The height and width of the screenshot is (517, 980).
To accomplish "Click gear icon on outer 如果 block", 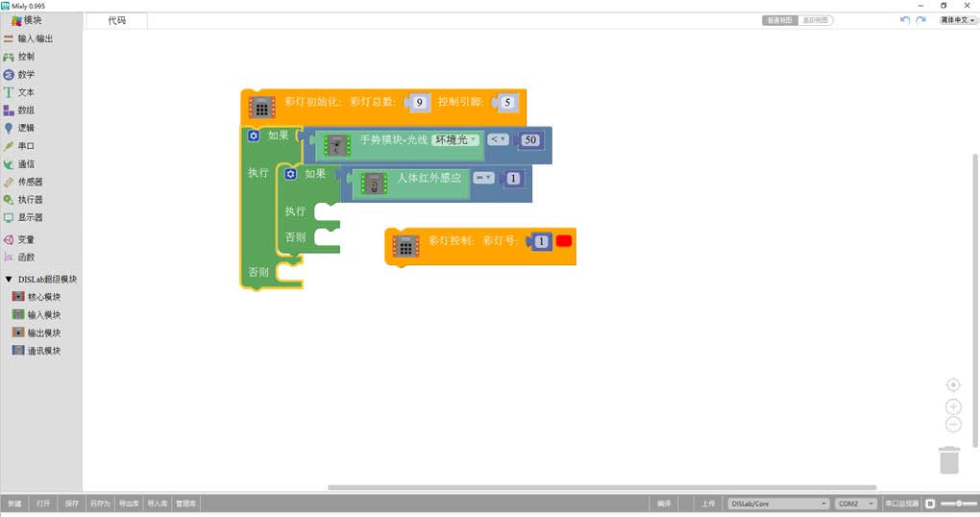I will tap(254, 135).
